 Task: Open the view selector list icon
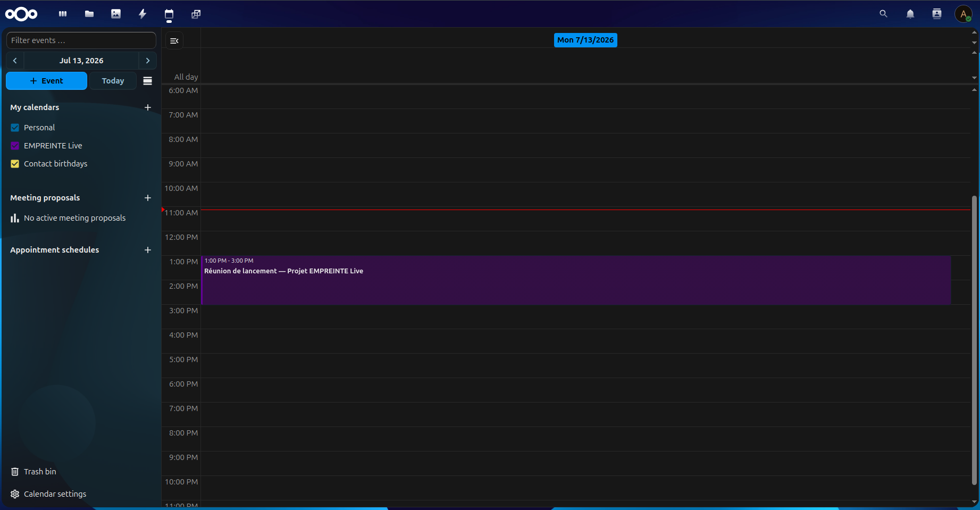pyautogui.click(x=148, y=81)
